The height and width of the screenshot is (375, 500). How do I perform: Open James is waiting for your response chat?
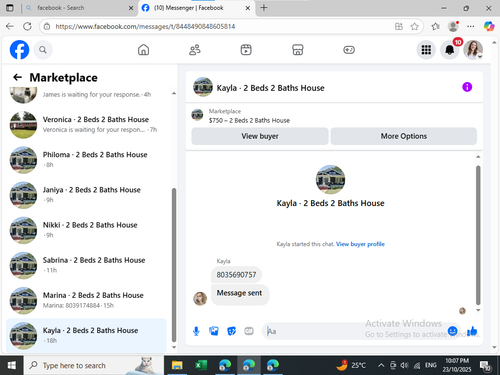point(86,95)
